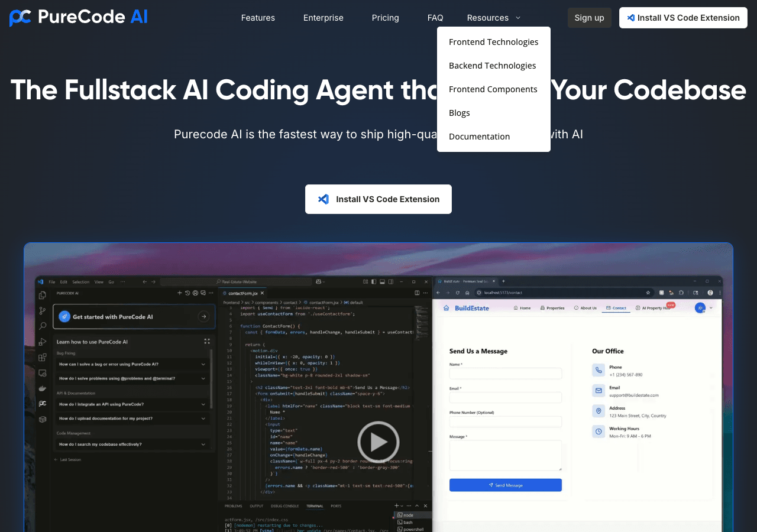The height and width of the screenshot is (532, 757).
Task: Switch to the TERMINAL panel tab
Action: [x=315, y=506]
